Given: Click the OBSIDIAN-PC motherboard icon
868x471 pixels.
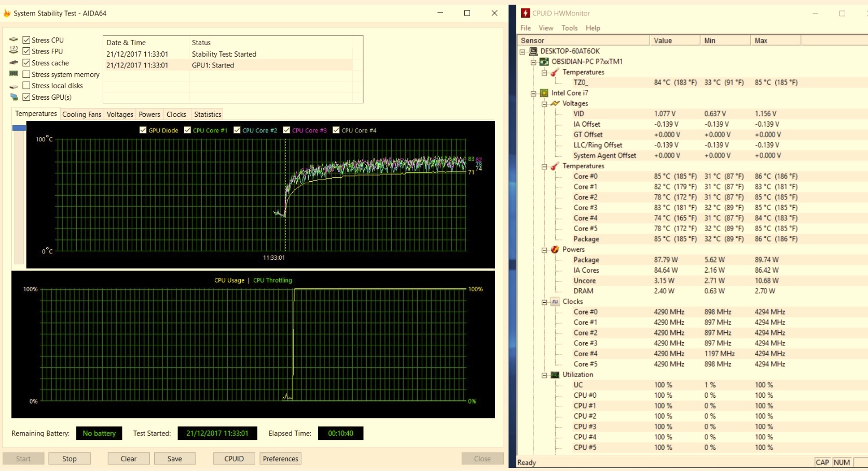Looking at the screenshot, I should [x=544, y=62].
